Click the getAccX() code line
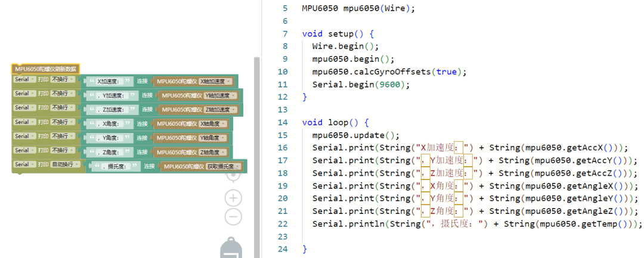 coord(470,148)
